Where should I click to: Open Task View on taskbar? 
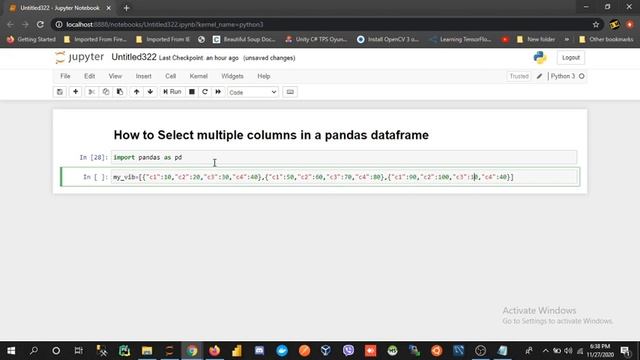pyautogui.click(x=78, y=351)
